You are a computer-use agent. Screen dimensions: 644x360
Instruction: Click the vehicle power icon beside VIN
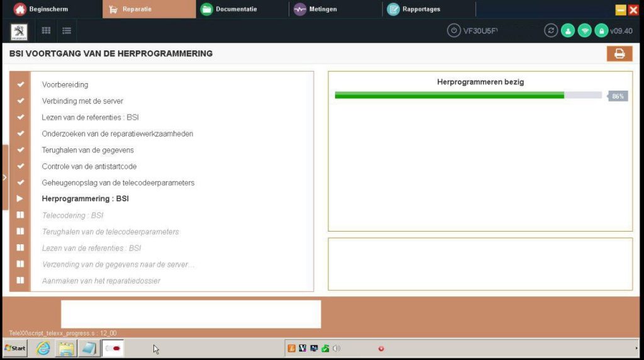453,31
